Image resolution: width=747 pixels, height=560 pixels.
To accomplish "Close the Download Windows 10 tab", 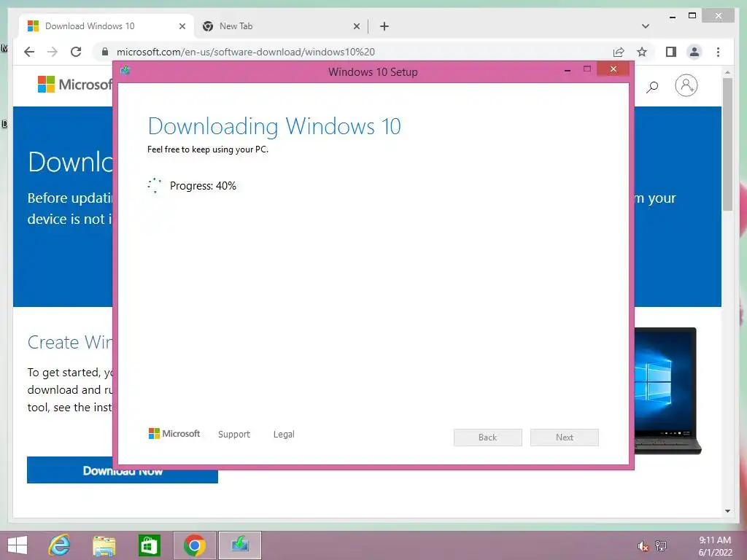I will click(182, 26).
